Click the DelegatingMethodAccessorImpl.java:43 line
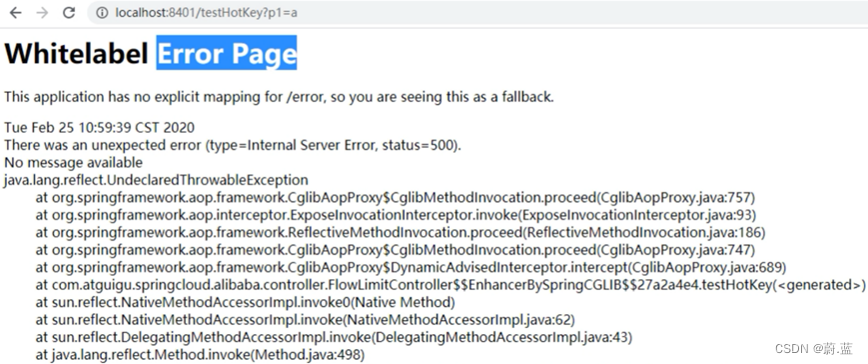This screenshot has width=868, height=364. [x=335, y=337]
